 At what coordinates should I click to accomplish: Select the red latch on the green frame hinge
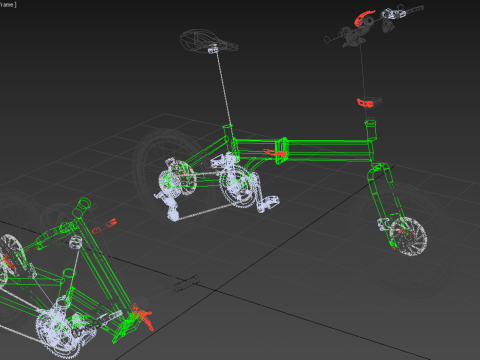(x=275, y=153)
